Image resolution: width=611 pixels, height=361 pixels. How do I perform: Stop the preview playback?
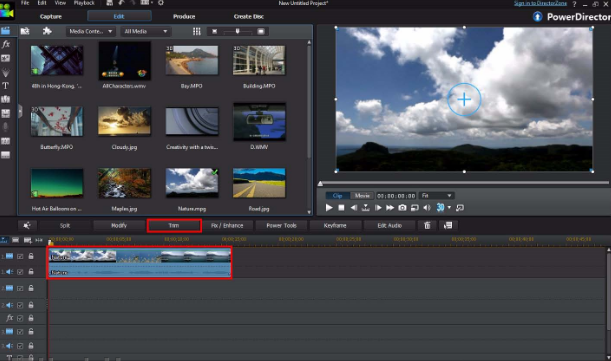tap(341, 208)
